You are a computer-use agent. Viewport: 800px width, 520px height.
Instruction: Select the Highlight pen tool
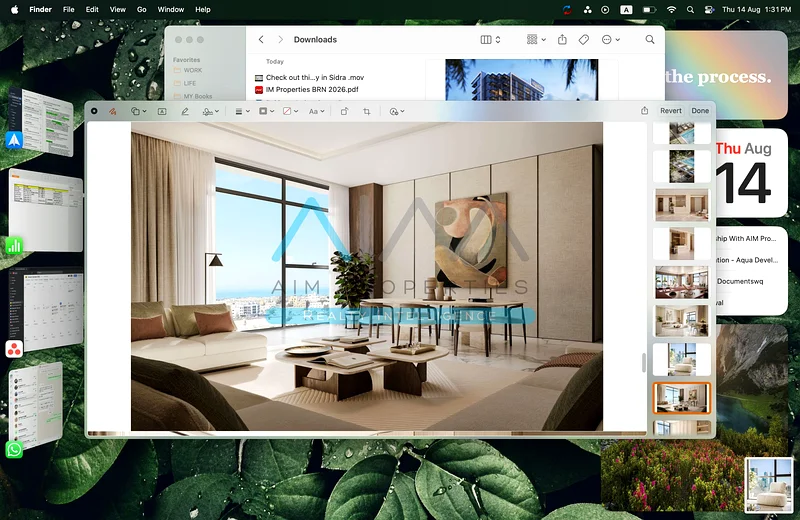(185, 111)
